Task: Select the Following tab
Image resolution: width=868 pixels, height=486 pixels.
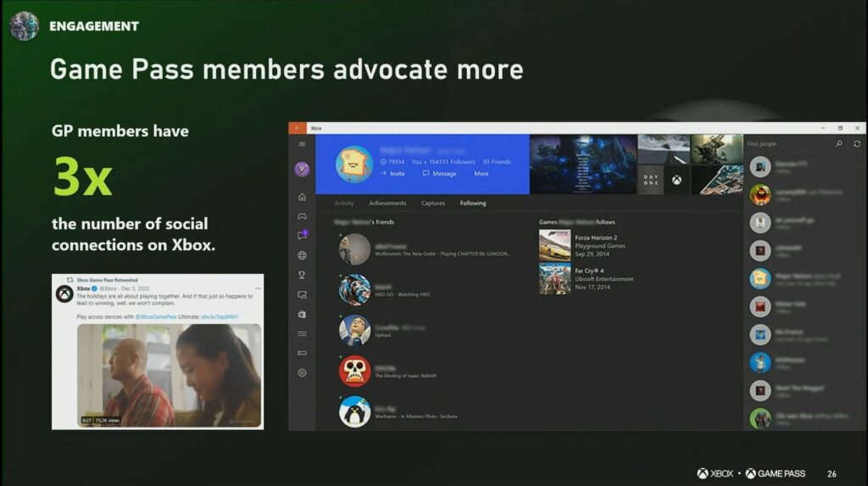Action: pos(473,204)
